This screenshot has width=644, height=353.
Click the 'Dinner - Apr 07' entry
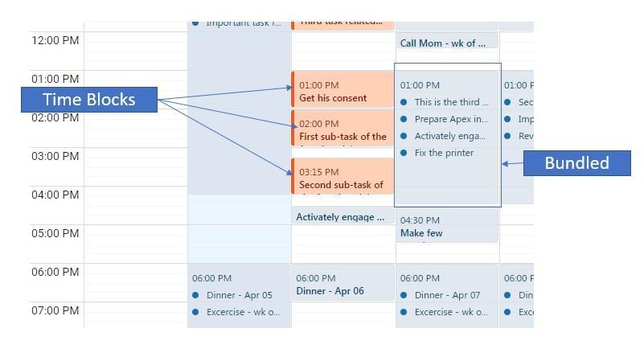pyautogui.click(x=447, y=295)
